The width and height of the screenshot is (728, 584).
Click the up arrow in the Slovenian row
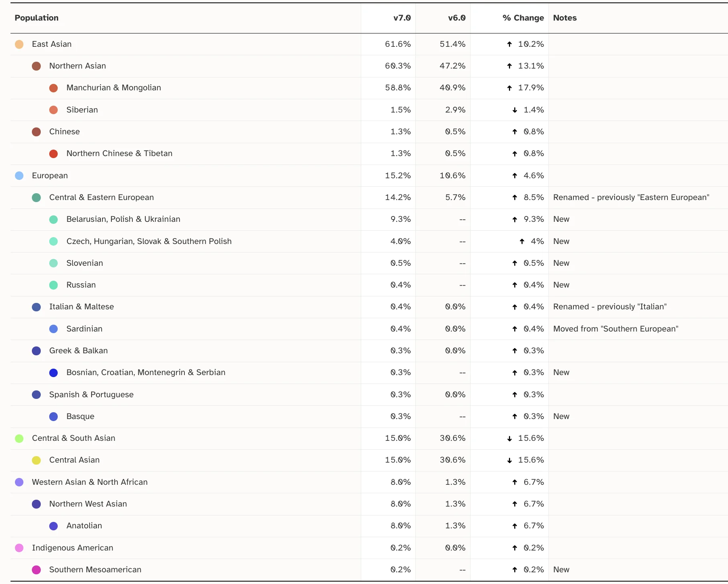point(515,263)
